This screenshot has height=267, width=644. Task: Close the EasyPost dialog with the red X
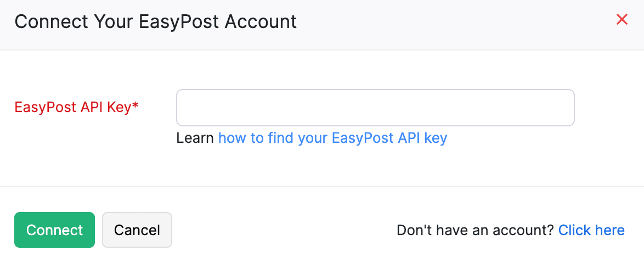(622, 20)
